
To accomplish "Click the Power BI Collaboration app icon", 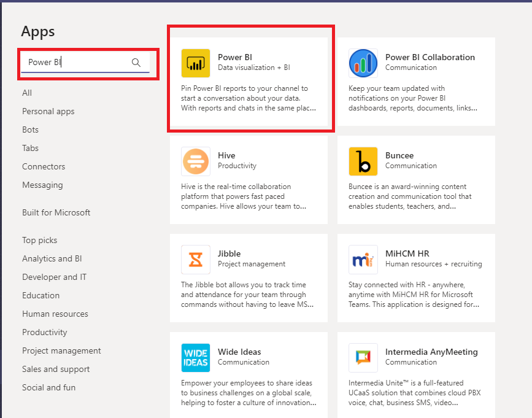I will [x=363, y=63].
